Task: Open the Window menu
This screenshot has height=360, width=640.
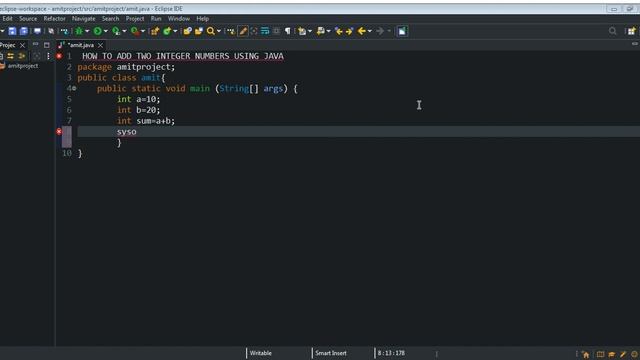Action: pos(179,19)
